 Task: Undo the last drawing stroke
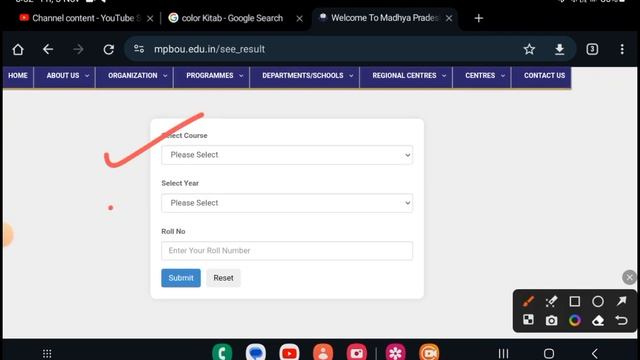pos(621,320)
